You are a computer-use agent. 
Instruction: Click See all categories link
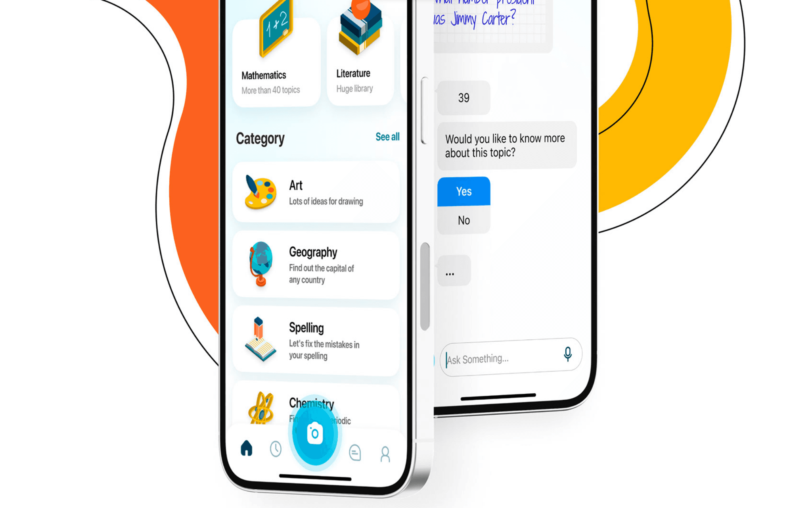point(387,137)
